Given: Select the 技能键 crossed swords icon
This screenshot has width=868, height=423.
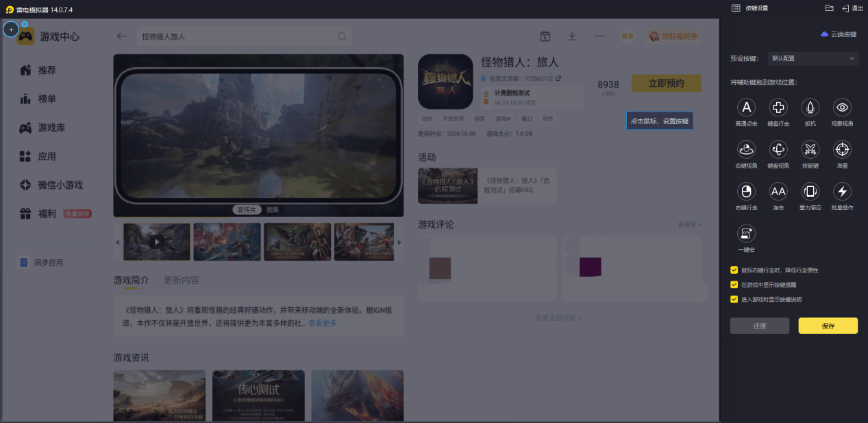Looking at the screenshot, I should 810,149.
